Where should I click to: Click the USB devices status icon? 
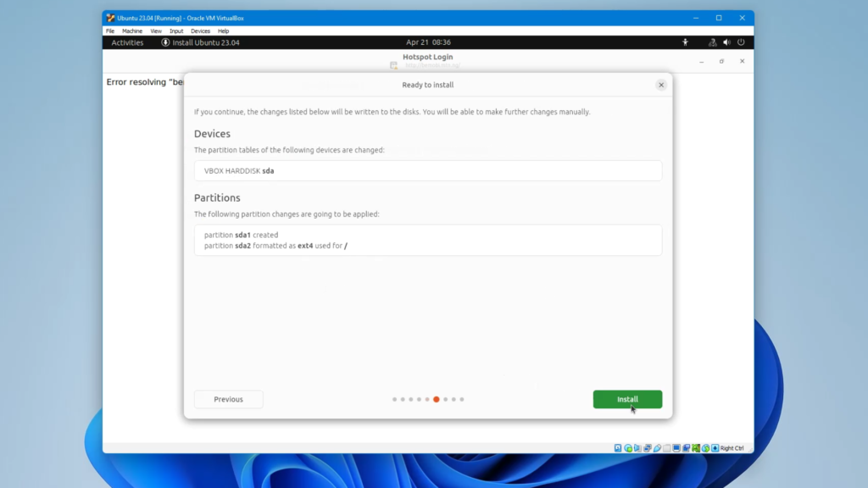click(657, 448)
